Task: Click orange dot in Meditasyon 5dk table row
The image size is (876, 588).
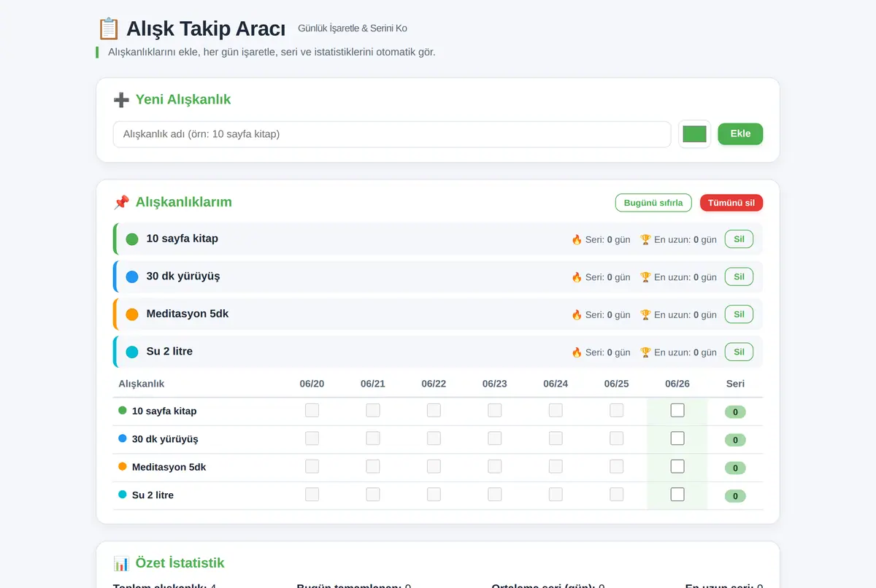Action: tap(123, 466)
